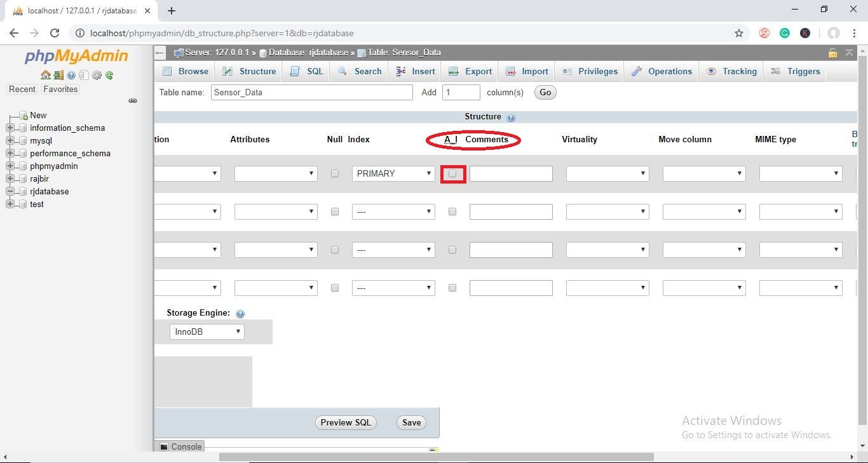Click the log out door icon
The height and width of the screenshot is (463, 868).
pos(58,75)
